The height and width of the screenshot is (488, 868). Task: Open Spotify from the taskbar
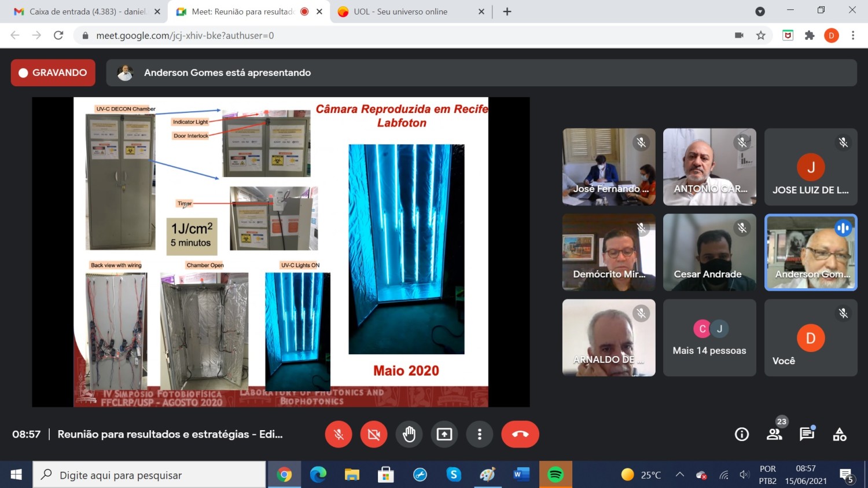(x=556, y=475)
